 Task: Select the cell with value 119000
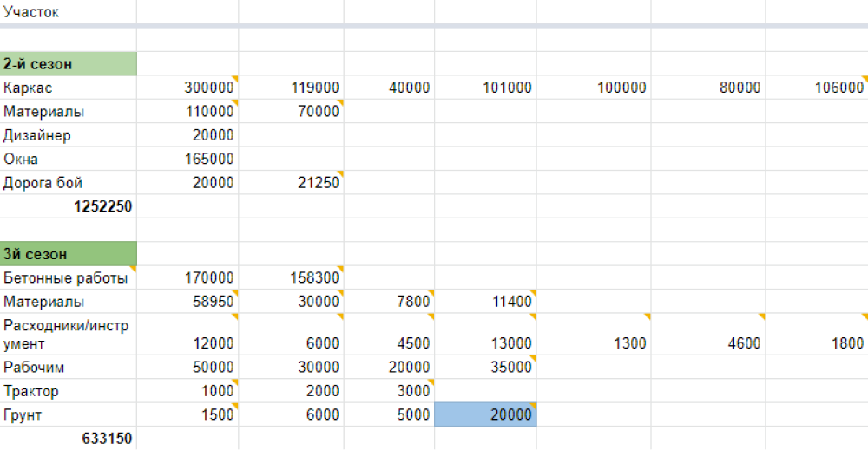[292, 88]
